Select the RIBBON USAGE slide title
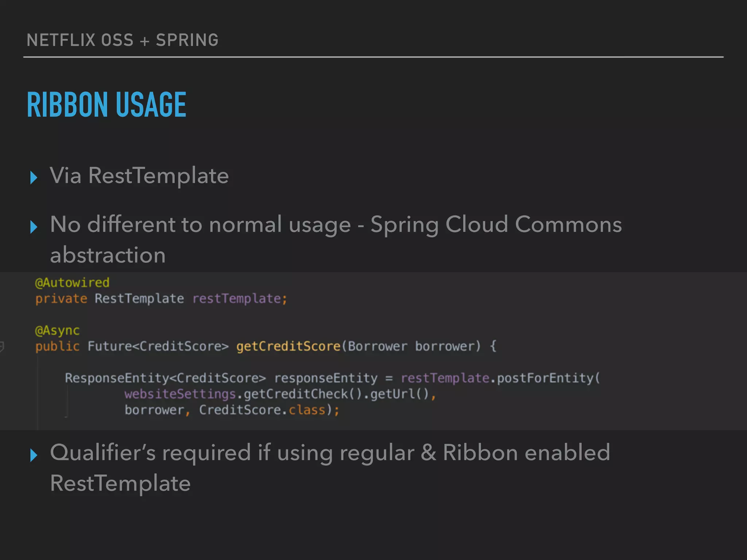The width and height of the screenshot is (747, 560). tap(107, 105)
